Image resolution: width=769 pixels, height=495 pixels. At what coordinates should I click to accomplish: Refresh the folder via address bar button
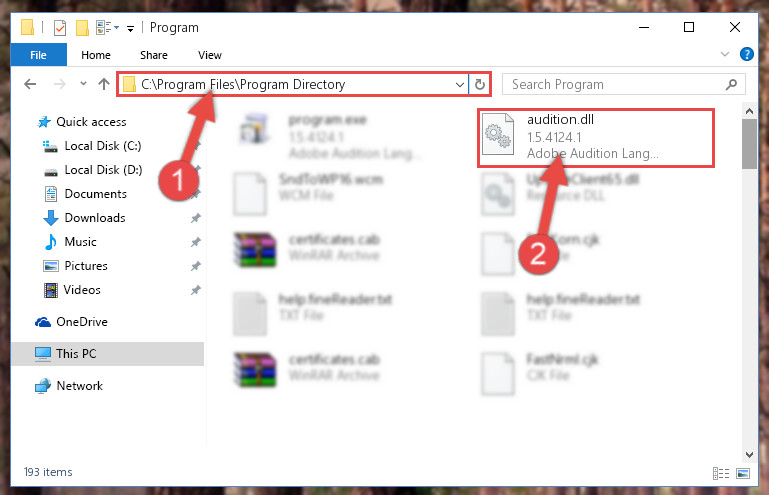[x=480, y=84]
